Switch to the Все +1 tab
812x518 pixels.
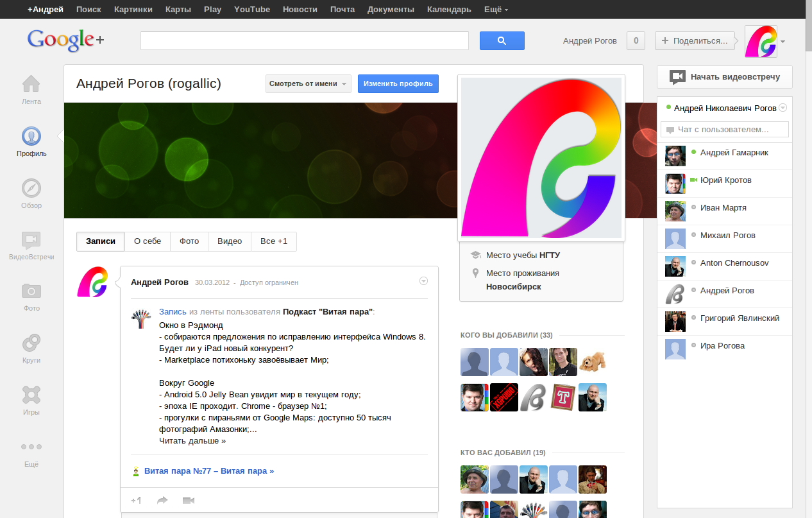(x=274, y=241)
